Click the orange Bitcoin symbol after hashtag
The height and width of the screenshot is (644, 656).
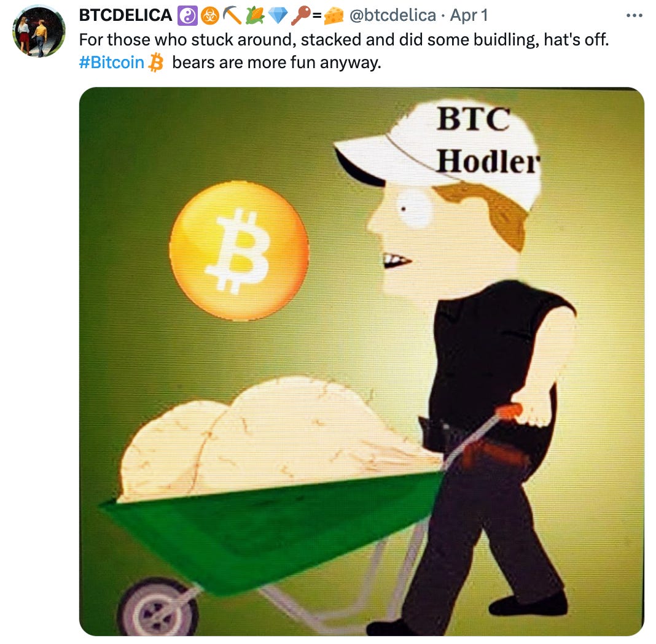click(x=155, y=62)
